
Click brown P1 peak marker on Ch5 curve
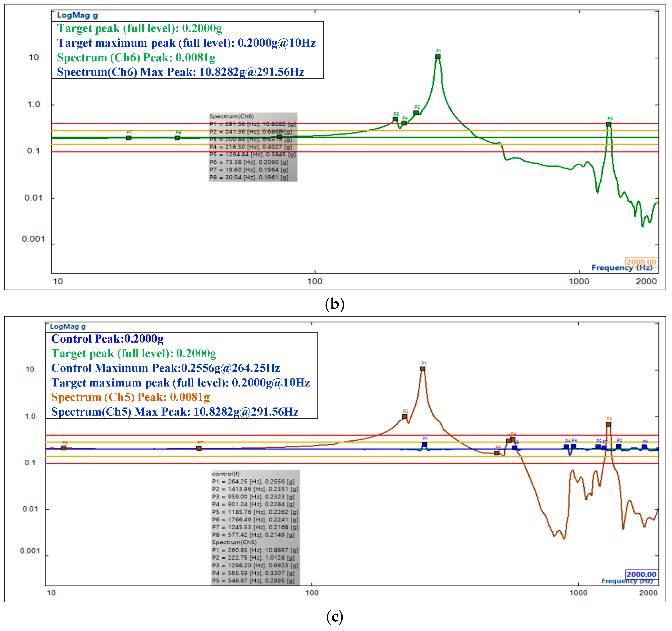422,369
